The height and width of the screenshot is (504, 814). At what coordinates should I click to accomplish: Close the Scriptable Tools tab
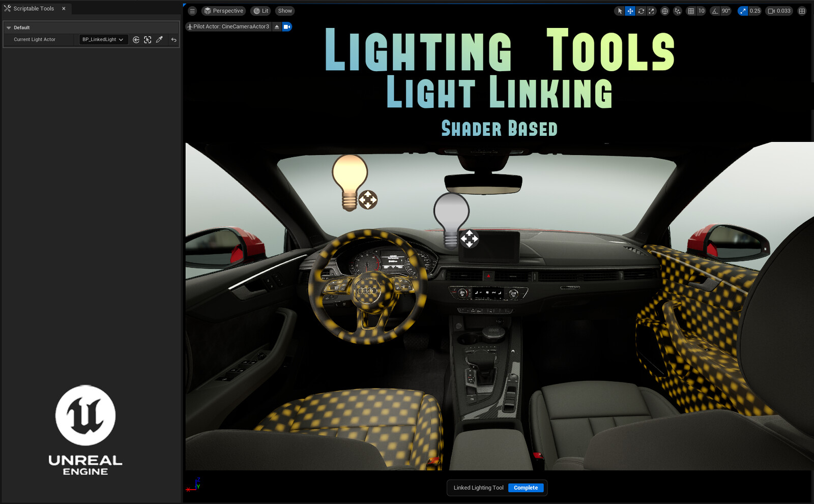click(x=64, y=9)
